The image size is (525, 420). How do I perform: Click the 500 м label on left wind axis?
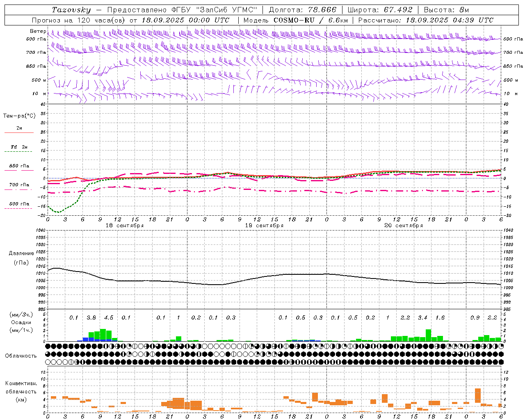pyautogui.click(x=39, y=80)
